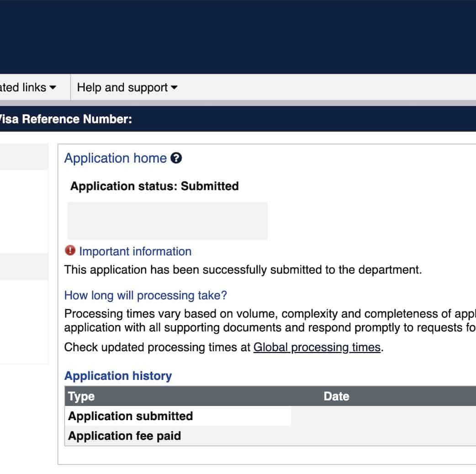Viewport: 476px width, 474px height.
Task: Expand the Related links dropdown arrow
Action: (53, 88)
